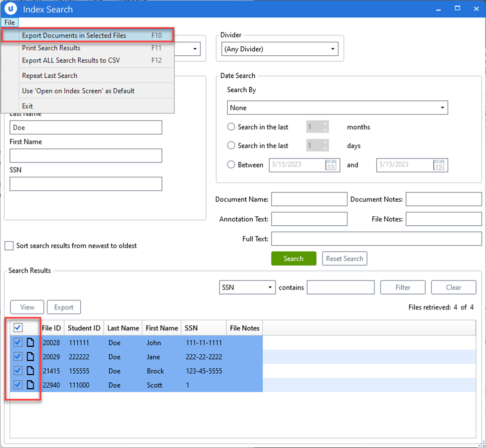Focus the Document Name input field
Screen dimensions: 486x448
[310, 199]
